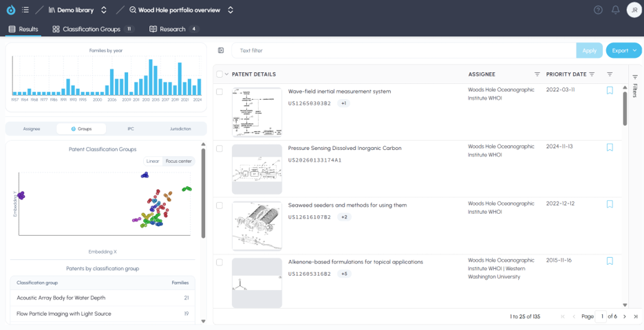The height and width of the screenshot is (330, 644).
Task: Expand +1 family members of US12650303B2
Action: tap(344, 103)
